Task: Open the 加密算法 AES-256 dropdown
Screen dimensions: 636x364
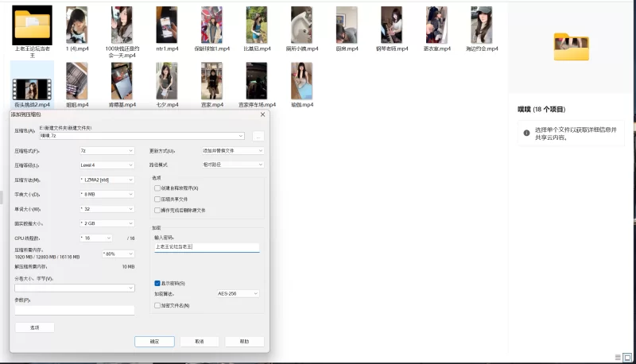Action: pos(238,293)
